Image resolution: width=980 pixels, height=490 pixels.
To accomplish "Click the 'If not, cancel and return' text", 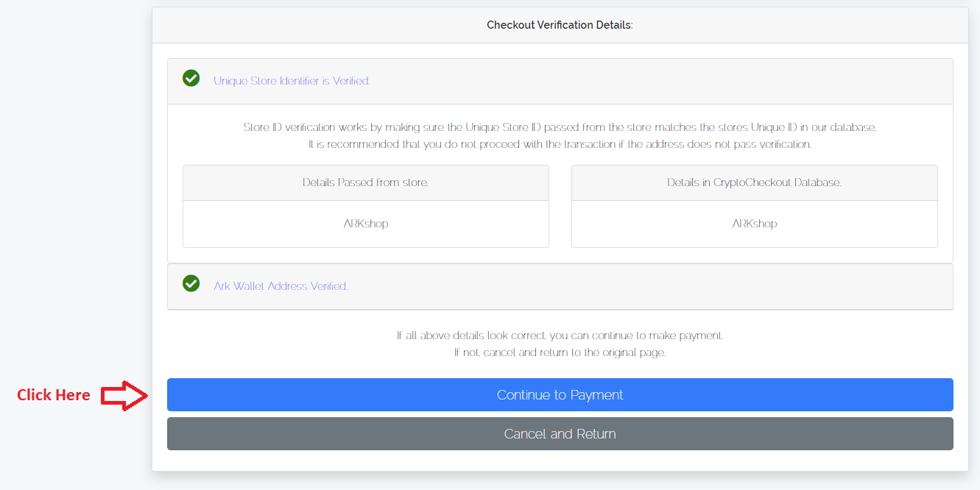I will click(560, 352).
